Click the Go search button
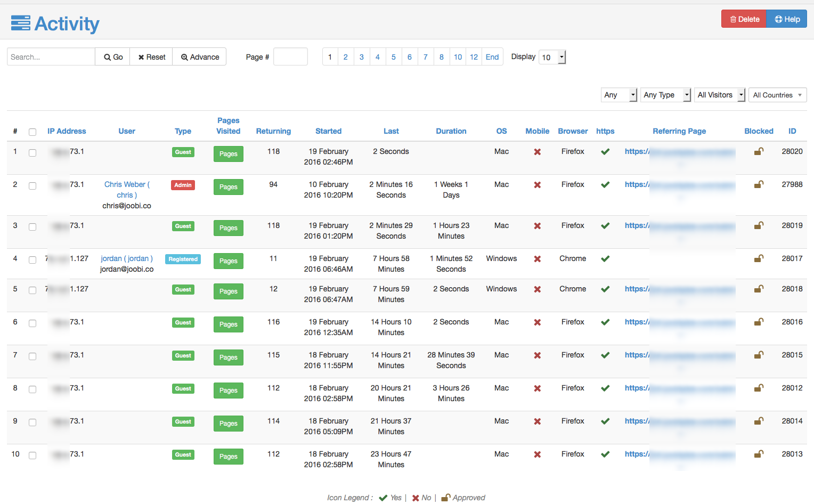 tap(113, 57)
